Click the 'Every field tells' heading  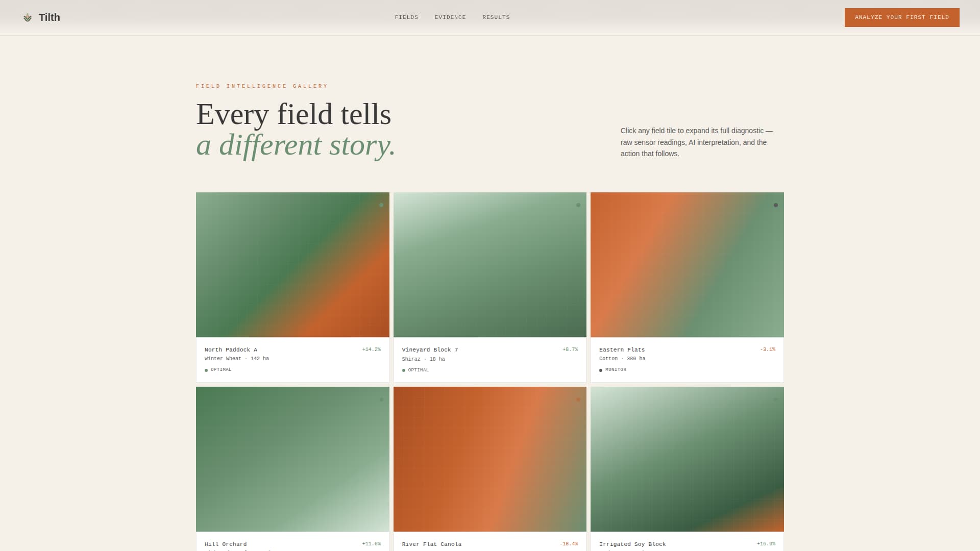coord(293,114)
